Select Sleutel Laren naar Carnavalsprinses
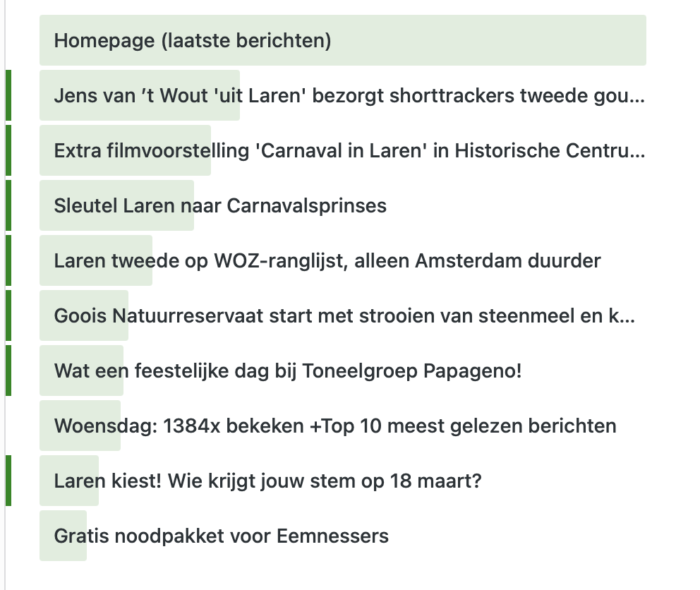Viewport: 700px width, 590px height. (220, 205)
